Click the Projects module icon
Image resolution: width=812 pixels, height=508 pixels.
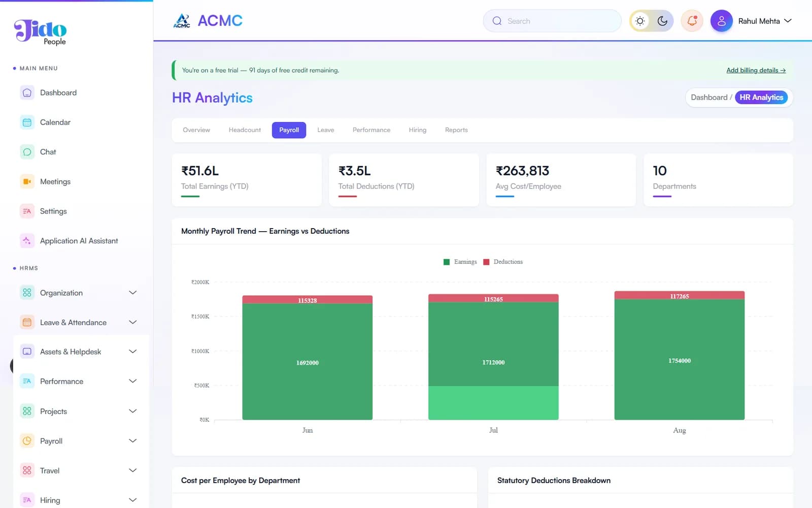pos(27,411)
